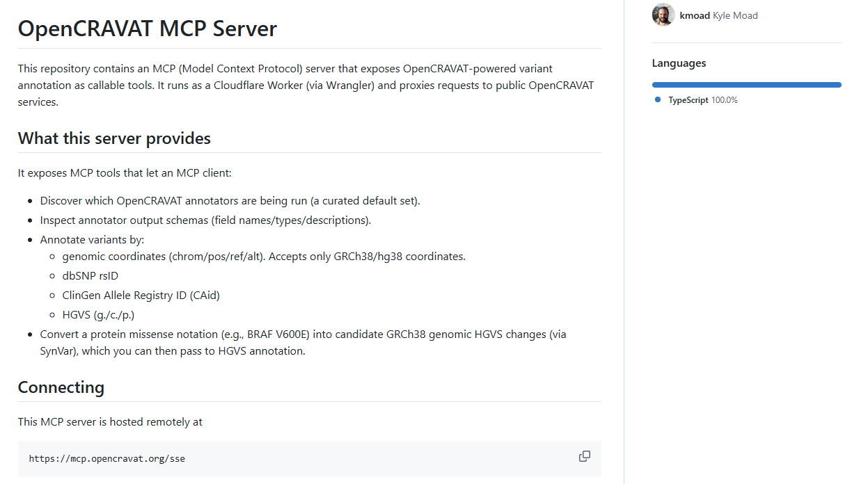This screenshot has height=484, width=868.
Task: Click the blue Languages progress bar
Action: 746,85
